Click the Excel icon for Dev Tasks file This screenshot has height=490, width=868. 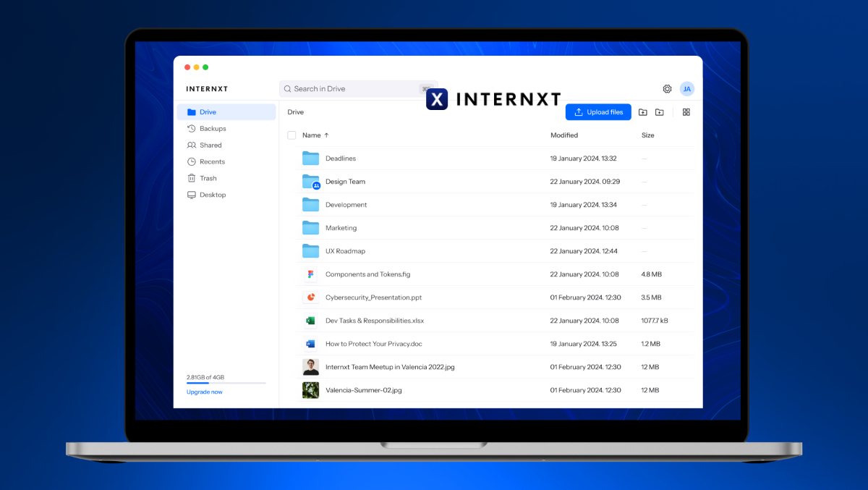[x=310, y=321]
